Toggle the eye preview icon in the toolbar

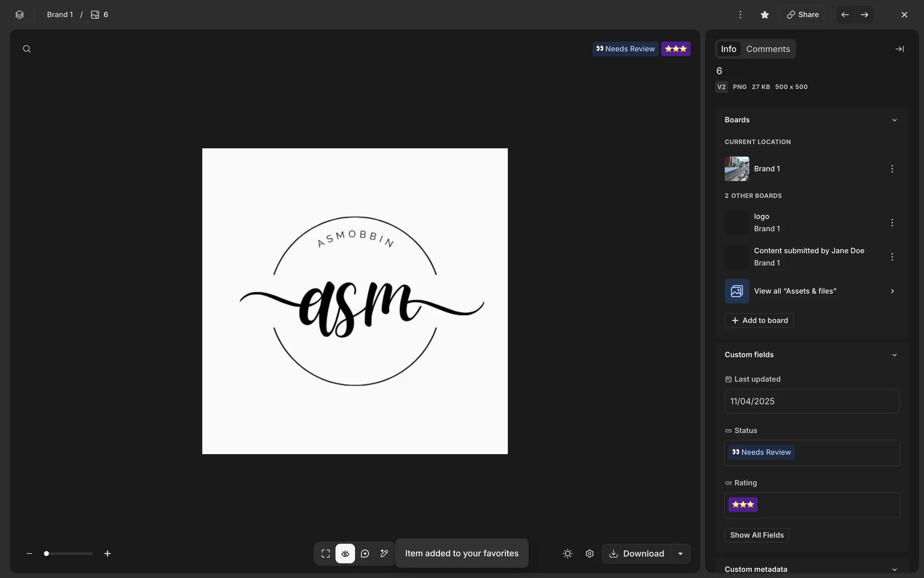click(345, 553)
